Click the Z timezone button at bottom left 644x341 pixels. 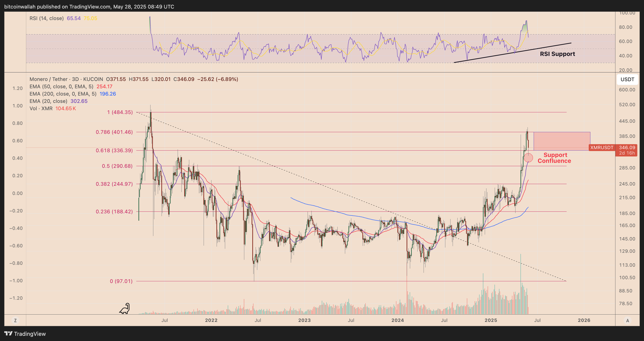[x=15, y=320]
